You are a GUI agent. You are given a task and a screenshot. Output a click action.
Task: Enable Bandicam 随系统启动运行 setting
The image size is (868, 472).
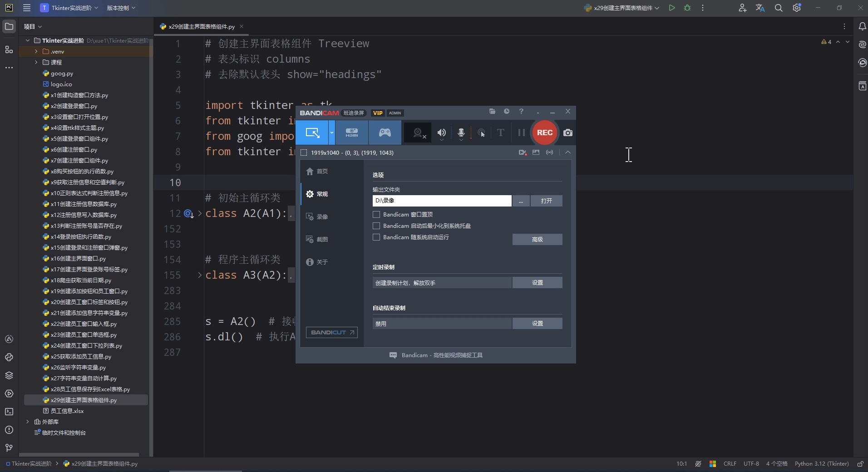376,237
